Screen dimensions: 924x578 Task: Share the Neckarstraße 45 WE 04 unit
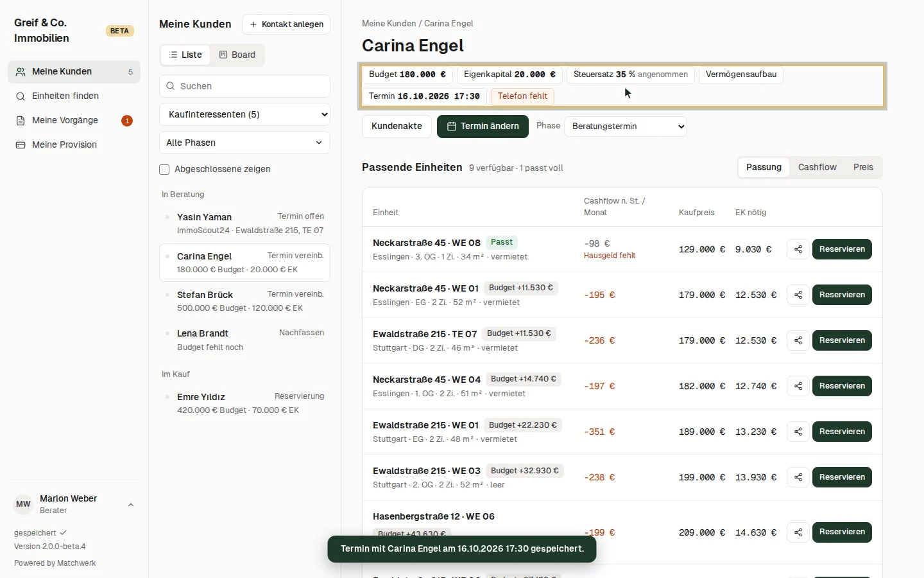(x=798, y=386)
